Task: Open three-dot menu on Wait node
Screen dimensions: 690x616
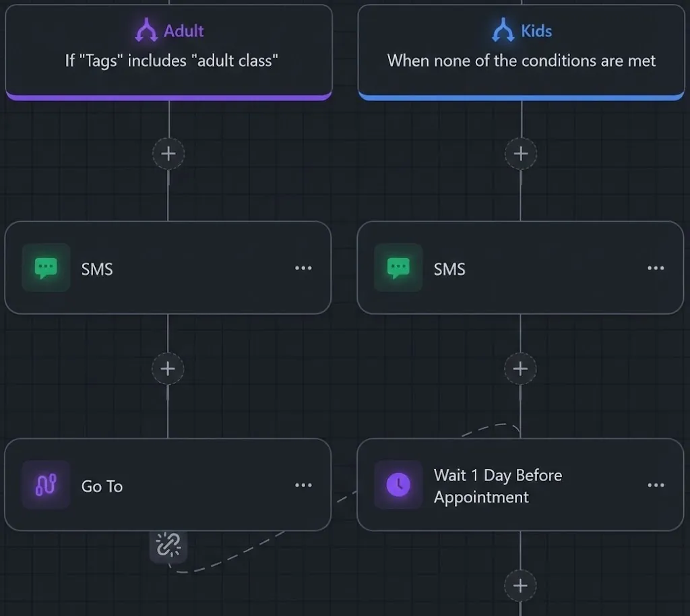Action: tap(656, 485)
